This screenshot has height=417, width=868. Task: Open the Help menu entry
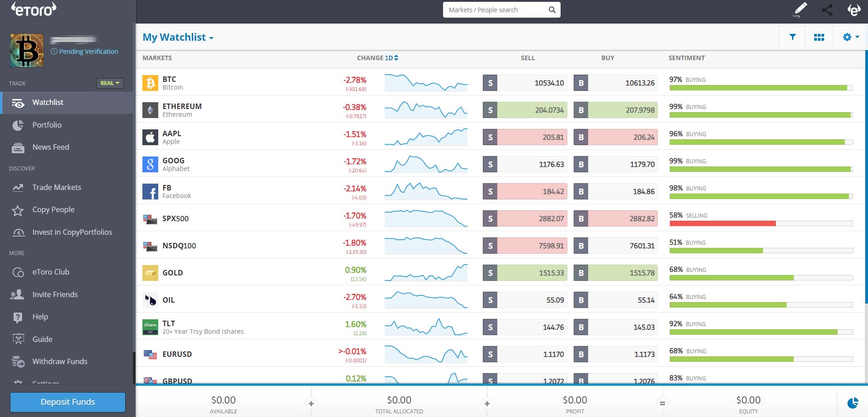tap(40, 317)
